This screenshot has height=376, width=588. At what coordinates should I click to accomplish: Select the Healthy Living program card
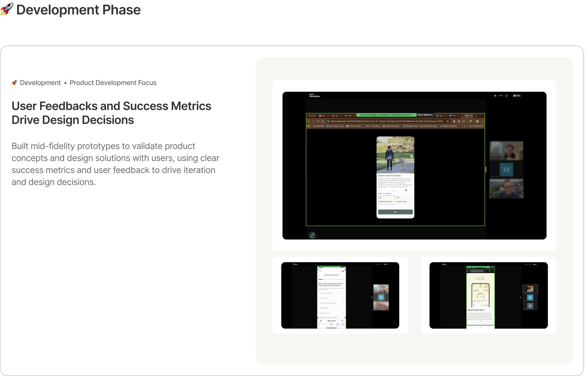pos(404,200)
